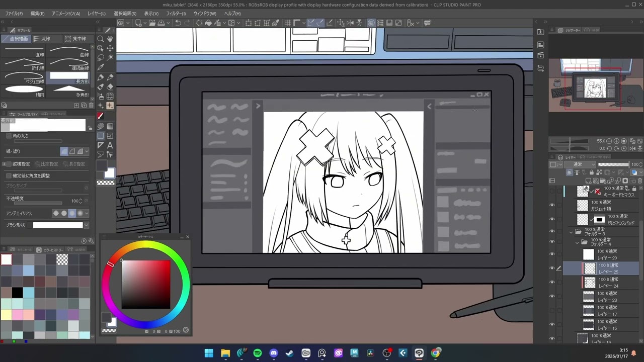The height and width of the screenshot is (362, 644).
Task: Select the hand move-canvas tool
Action: coord(110,39)
